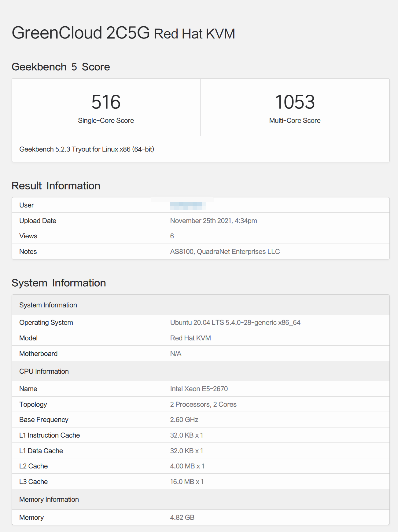
Task: Click the 'Multi-Core Score' label
Action: tap(295, 120)
